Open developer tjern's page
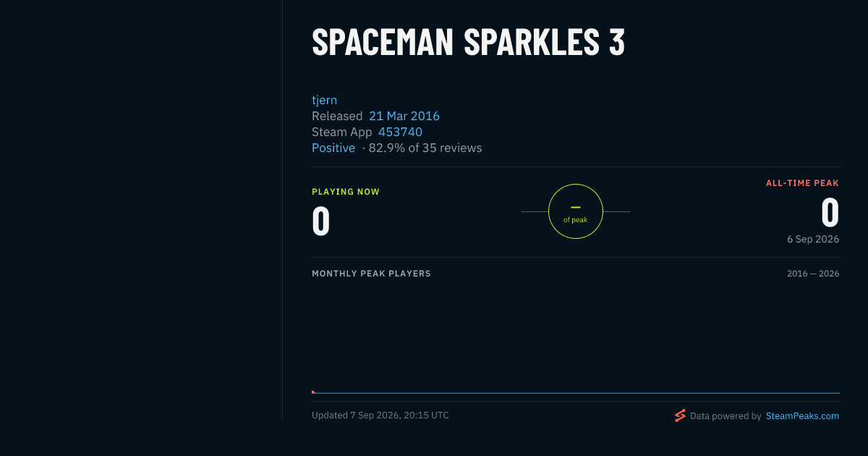The height and width of the screenshot is (456, 868). coord(324,100)
